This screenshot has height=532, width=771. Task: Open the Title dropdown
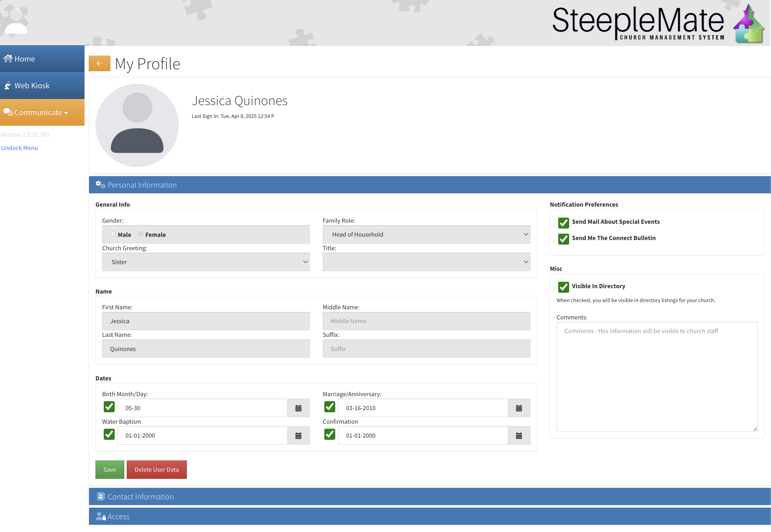(426, 262)
